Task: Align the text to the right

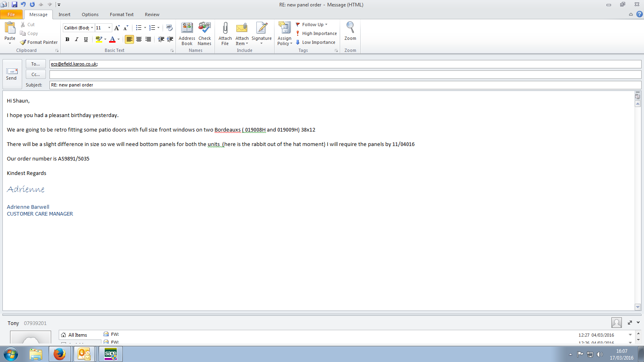Action: click(148, 39)
